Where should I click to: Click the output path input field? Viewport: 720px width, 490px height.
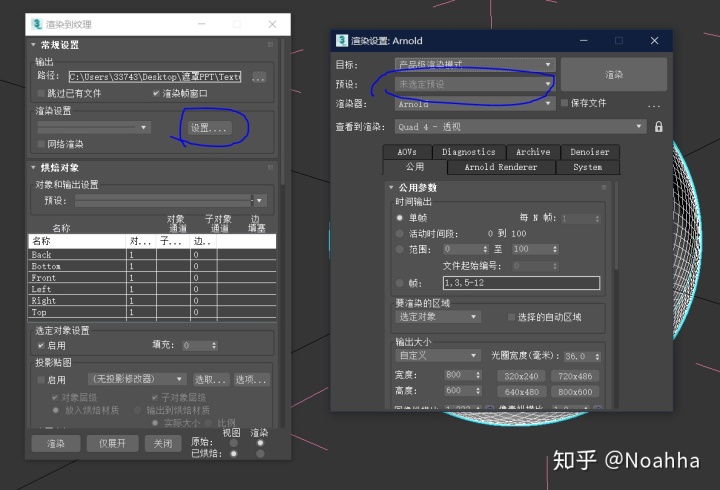coord(155,77)
